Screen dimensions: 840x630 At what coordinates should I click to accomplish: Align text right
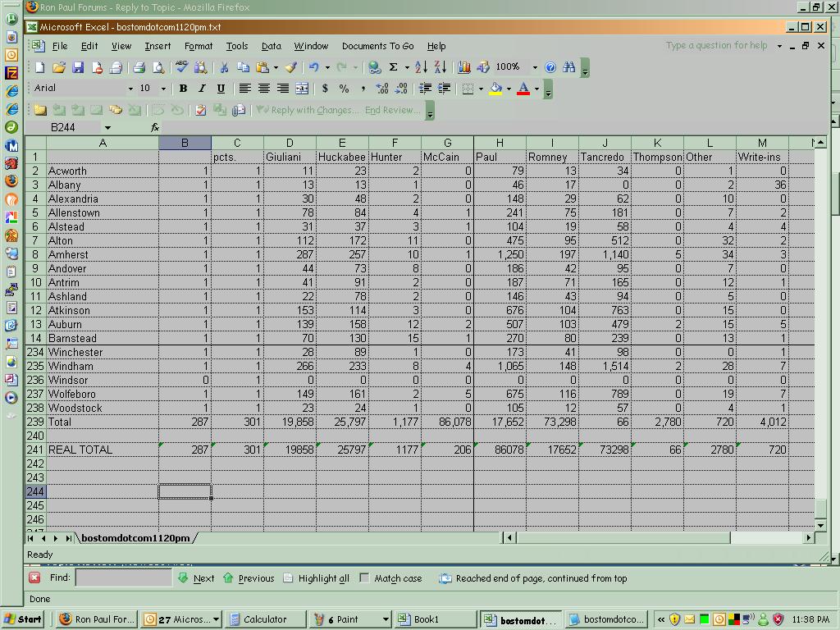coord(283,89)
